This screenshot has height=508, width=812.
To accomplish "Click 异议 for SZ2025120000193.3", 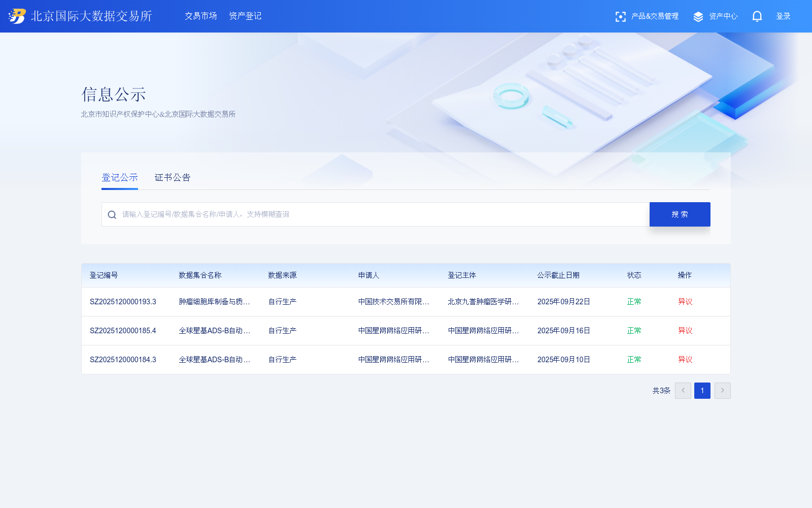I will click(x=685, y=302).
